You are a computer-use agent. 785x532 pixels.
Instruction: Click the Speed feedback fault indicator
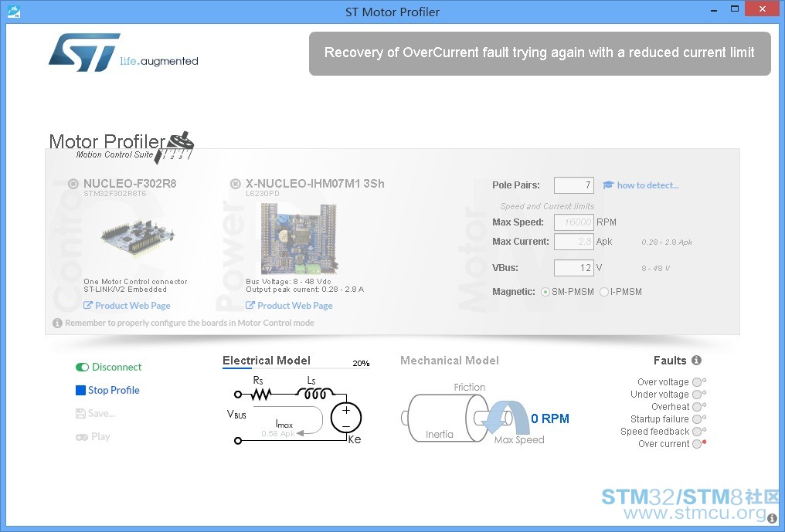pos(697,432)
